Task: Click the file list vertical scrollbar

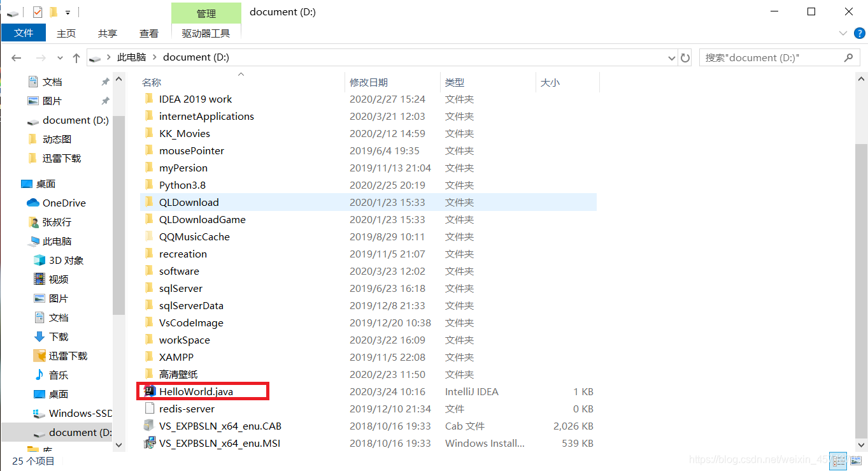Action: [860, 291]
